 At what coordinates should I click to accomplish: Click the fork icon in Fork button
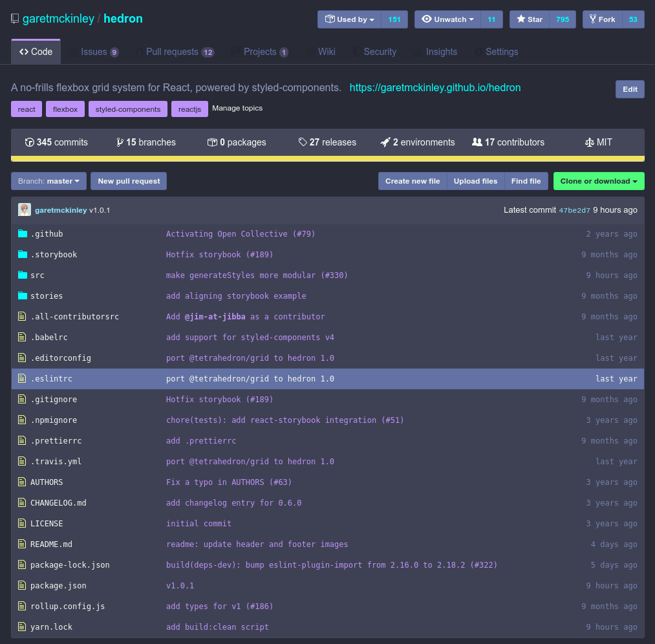[x=593, y=19]
